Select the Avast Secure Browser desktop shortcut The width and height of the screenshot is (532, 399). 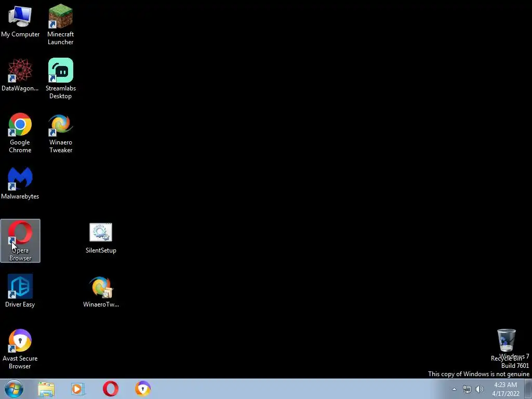pyautogui.click(x=20, y=349)
